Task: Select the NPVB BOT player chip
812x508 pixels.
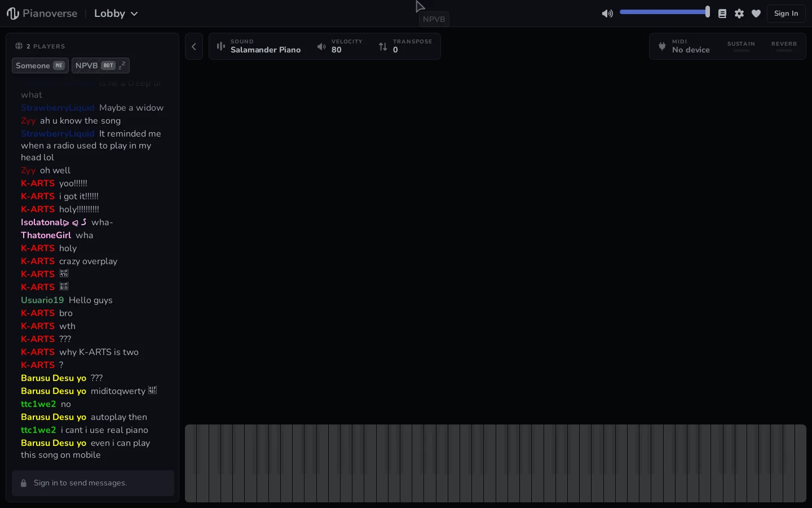Action: [x=100, y=65]
